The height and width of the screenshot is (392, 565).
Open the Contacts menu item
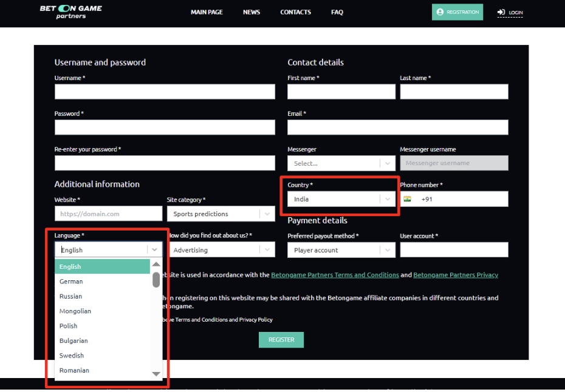(295, 12)
